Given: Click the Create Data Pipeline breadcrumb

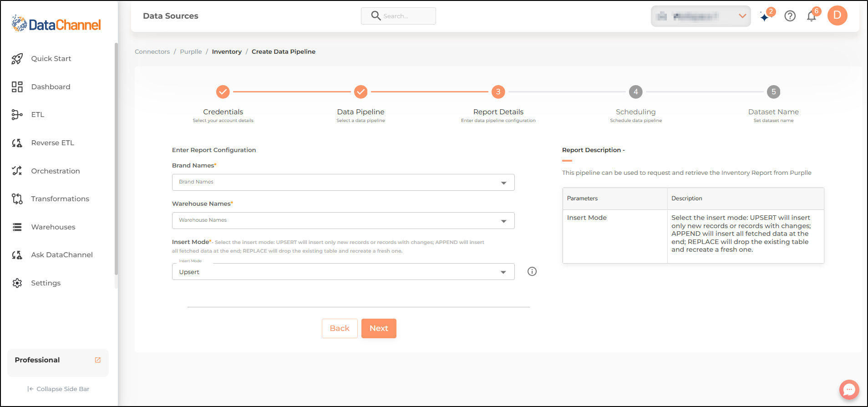Looking at the screenshot, I should pyautogui.click(x=284, y=52).
